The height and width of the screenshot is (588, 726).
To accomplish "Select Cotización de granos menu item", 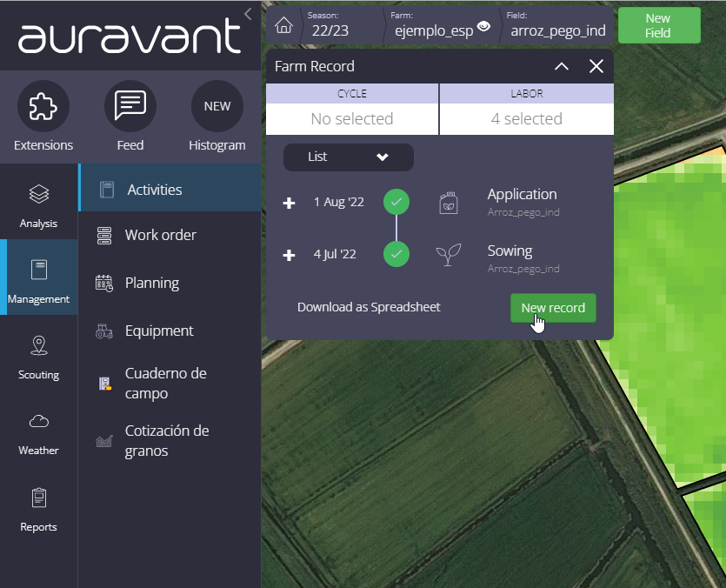I will click(x=170, y=441).
